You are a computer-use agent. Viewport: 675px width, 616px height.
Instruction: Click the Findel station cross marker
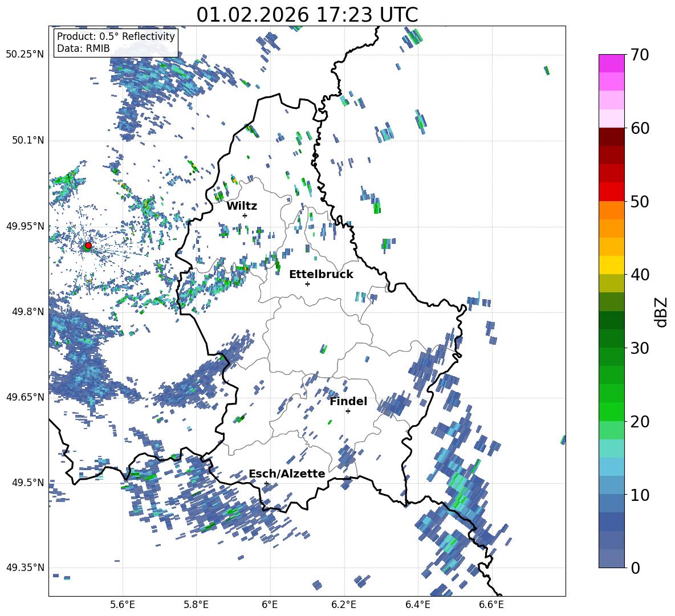point(348,411)
